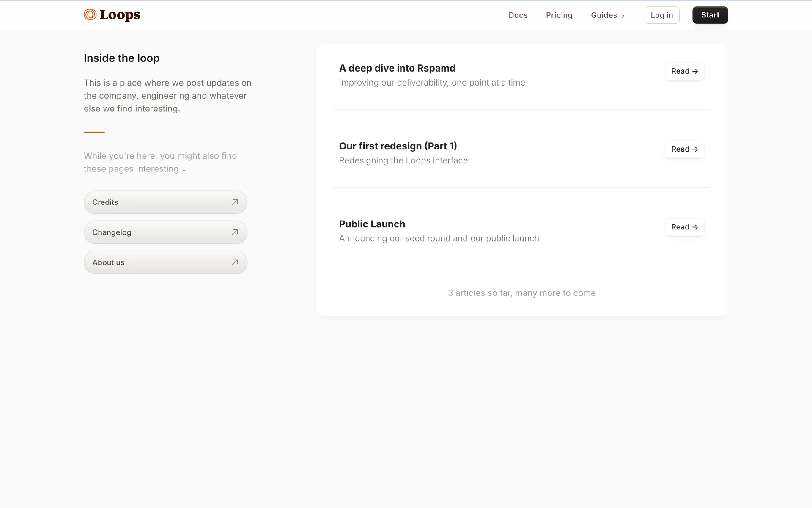Click the Credits arrow icon
This screenshot has width=812, height=508.
pyautogui.click(x=235, y=202)
